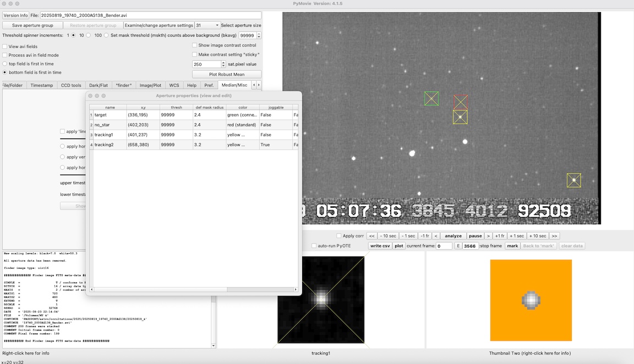
Task: Click Save aperture group button
Action: (32, 25)
